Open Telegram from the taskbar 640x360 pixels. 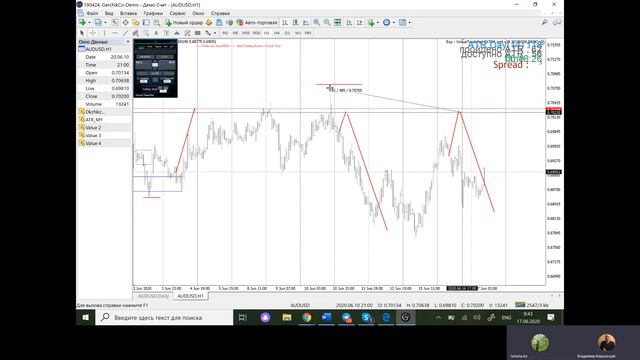[347, 317]
